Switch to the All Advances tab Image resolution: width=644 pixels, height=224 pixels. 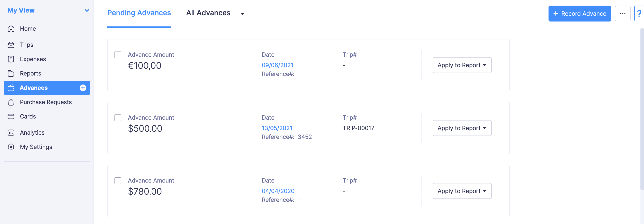point(208,13)
